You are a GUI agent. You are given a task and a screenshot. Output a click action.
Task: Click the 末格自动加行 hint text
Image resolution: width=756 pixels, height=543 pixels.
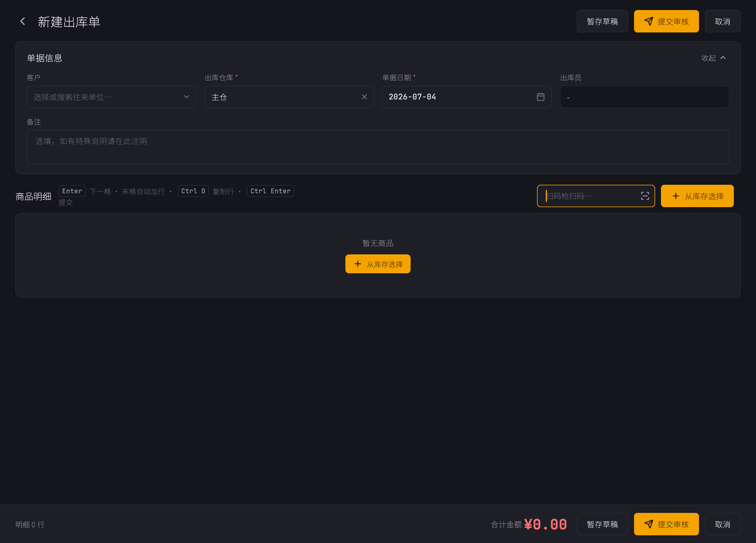pyautogui.click(x=143, y=192)
